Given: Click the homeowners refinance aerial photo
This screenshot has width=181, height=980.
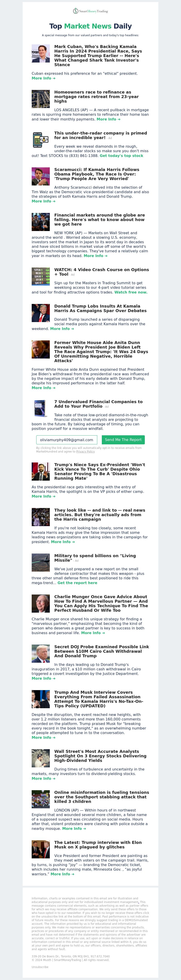Looking at the screenshot, I should tap(41, 99).
